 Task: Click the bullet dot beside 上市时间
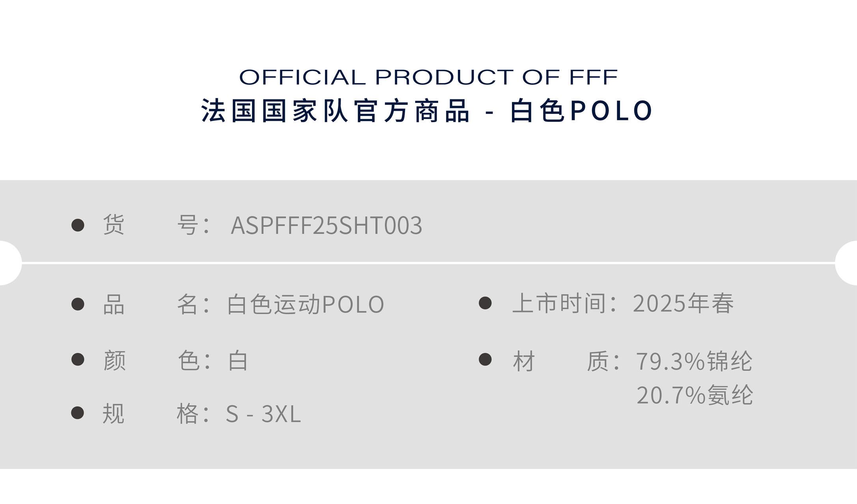(485, 303)
